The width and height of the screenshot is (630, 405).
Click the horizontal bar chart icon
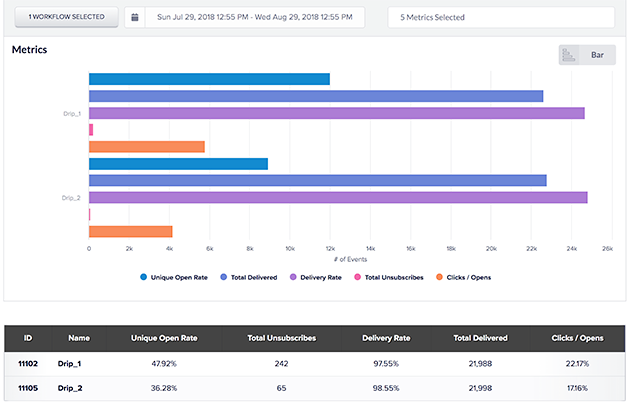pyautogui.click(x=567, y=55)
